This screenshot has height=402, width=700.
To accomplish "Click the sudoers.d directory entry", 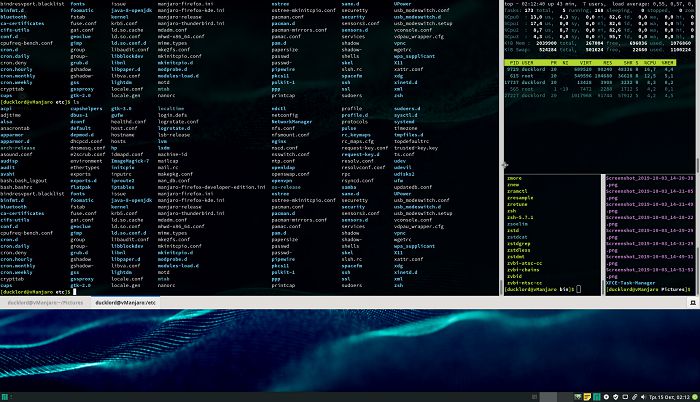I will [x=407, y=109].
